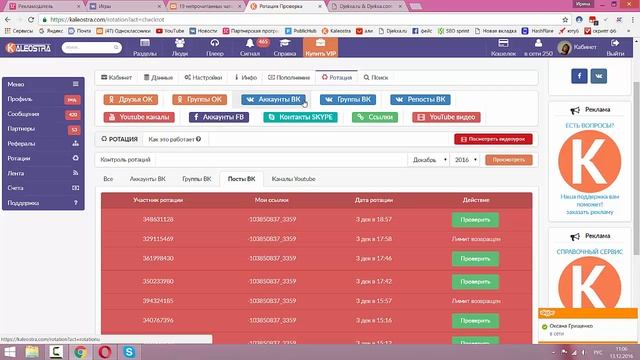The width and height of the screenshot is (640, 360).
Task: Select Ссылки rotation button
Action: point(375,117)
